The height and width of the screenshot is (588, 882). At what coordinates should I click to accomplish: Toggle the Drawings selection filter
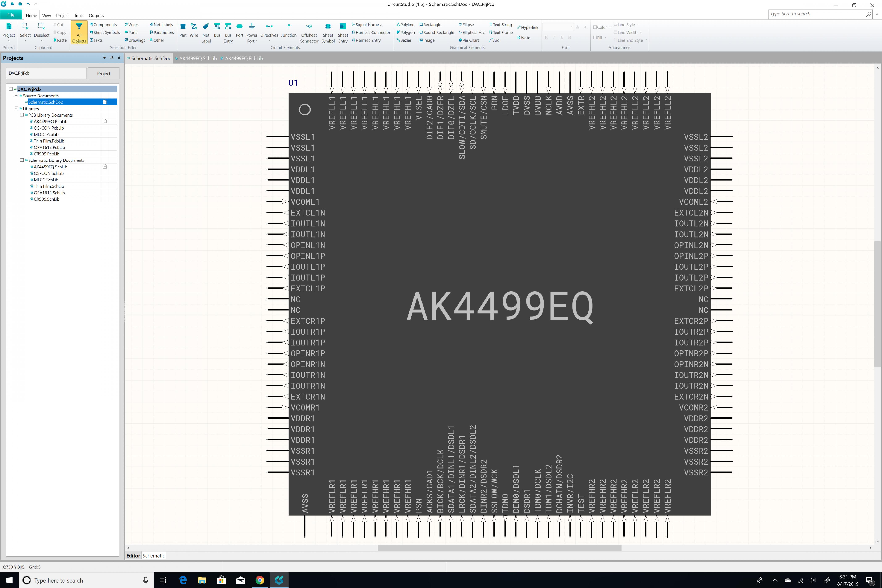tap(135, 40)
